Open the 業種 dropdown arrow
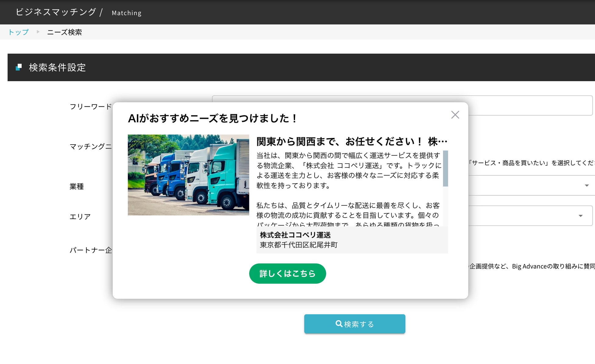The image size is (595, 364). point(586,186)
